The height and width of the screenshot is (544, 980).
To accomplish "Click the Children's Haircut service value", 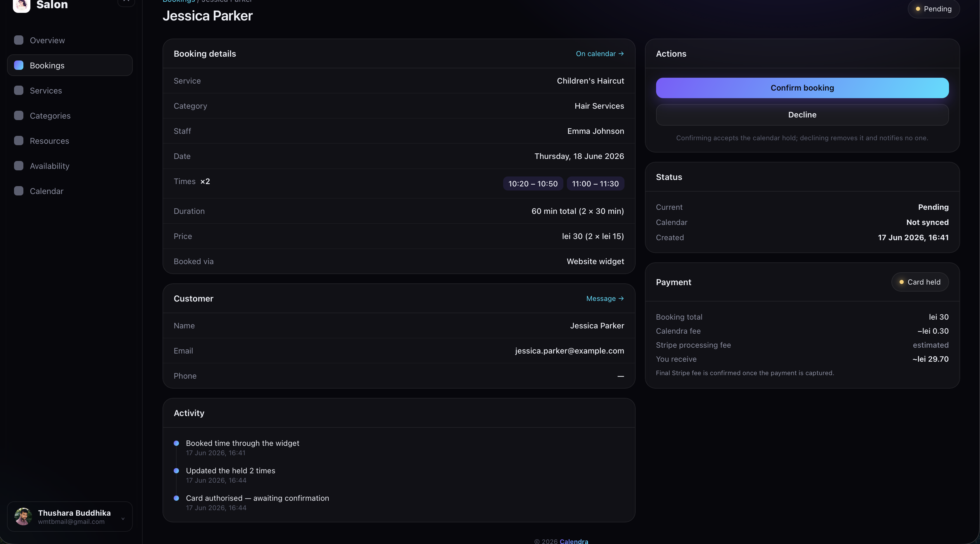I will tap(591, 81).
